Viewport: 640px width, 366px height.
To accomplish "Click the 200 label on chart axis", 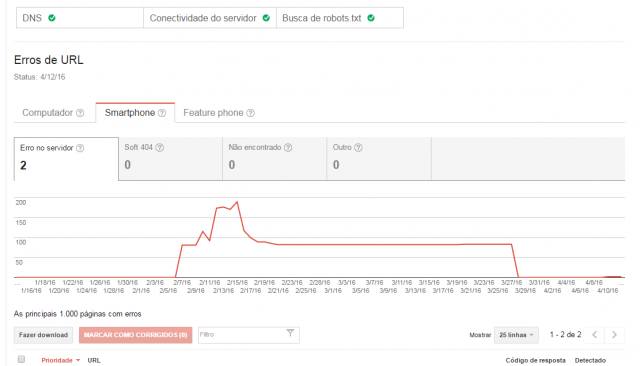I will pyautogui.click(x=21, y=202).
